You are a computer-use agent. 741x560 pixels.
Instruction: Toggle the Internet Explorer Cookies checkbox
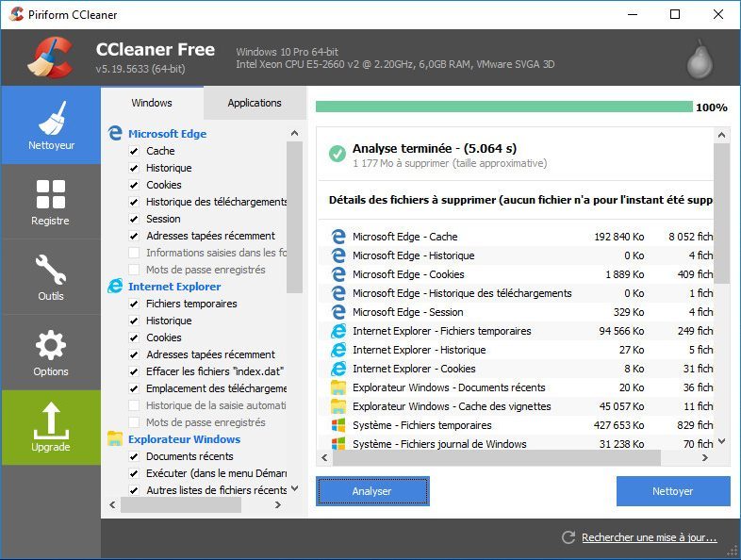(134, 338)
